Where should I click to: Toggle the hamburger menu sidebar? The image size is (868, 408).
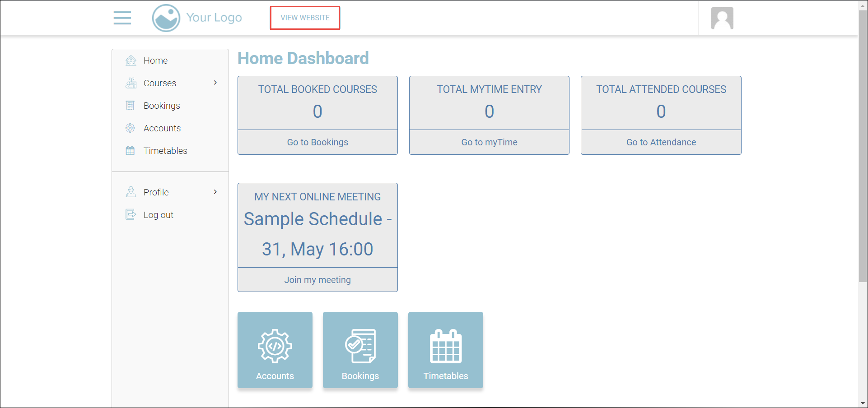click(122, 18)
